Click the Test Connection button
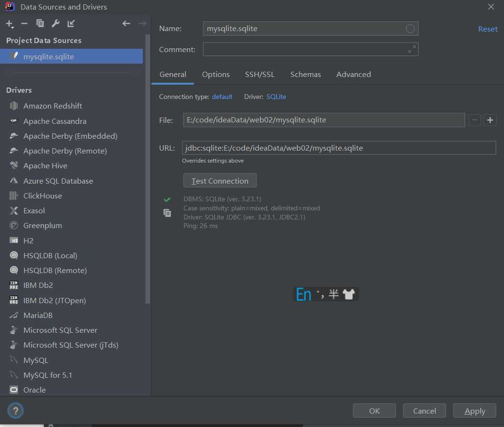 [x=220, y=181]
